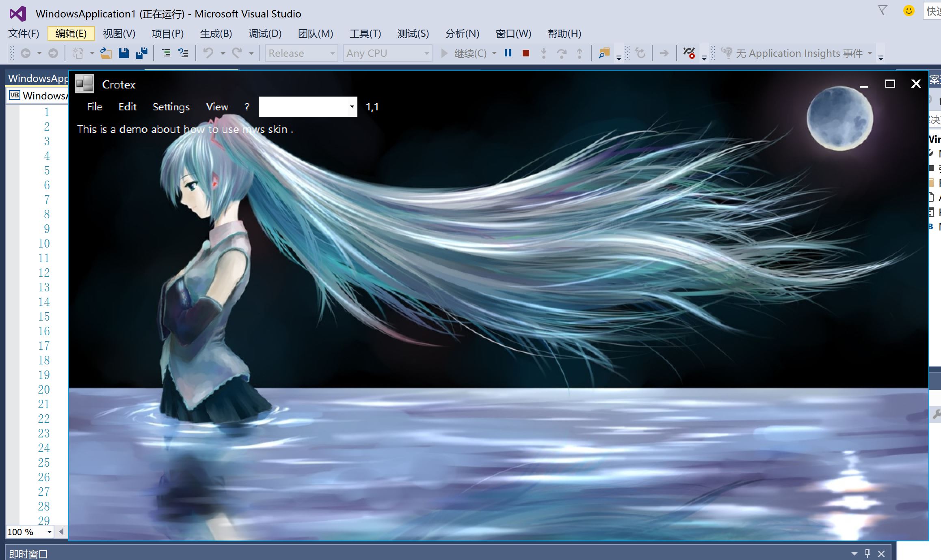Click the Restart refresh icon in toolbar

[640, 53]
